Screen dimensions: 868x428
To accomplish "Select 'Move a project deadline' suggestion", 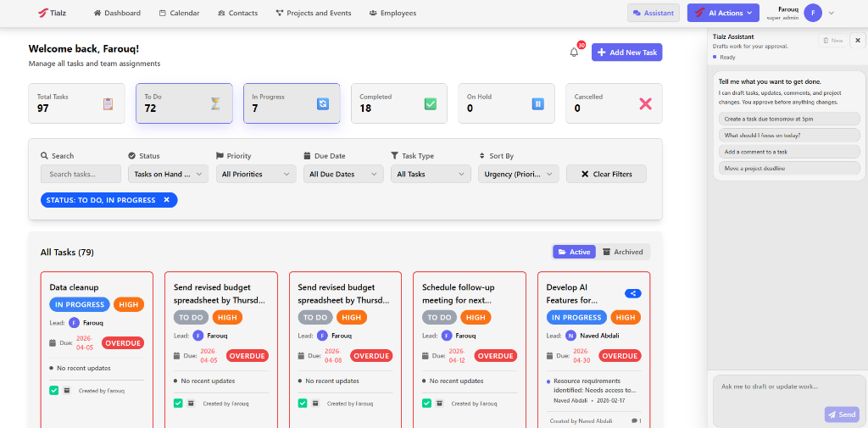I will (789, 168).
